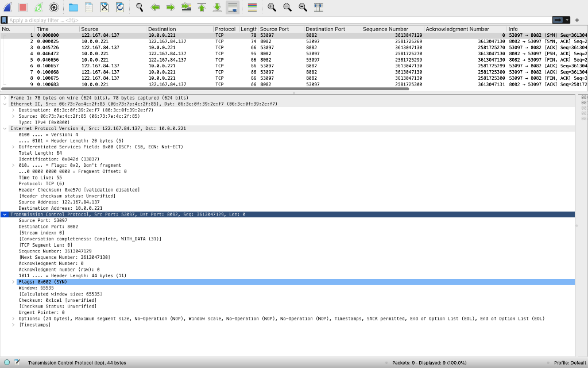588x368 pixels.
Task: Open a saved capture file
Action: 72,7
